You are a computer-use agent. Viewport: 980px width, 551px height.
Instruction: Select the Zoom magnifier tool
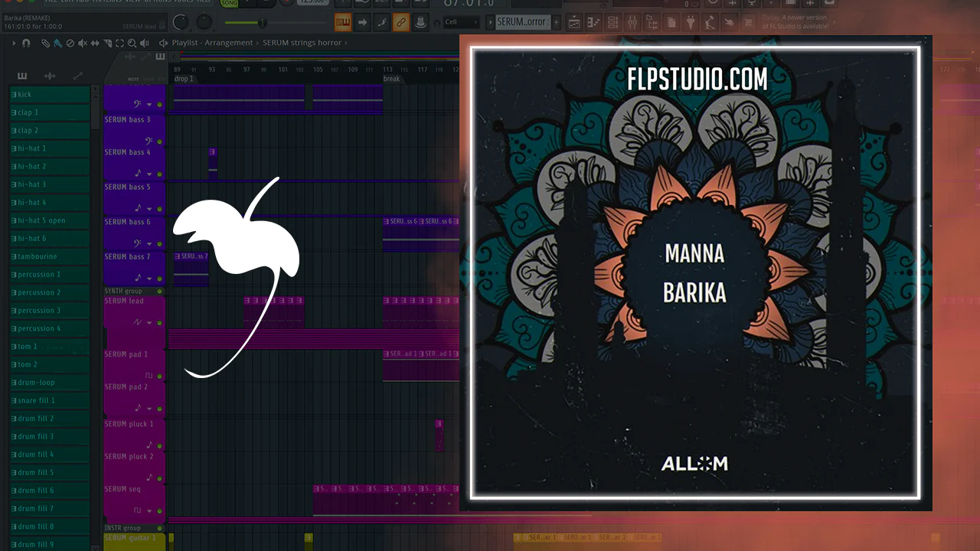[x=132, y=44]
